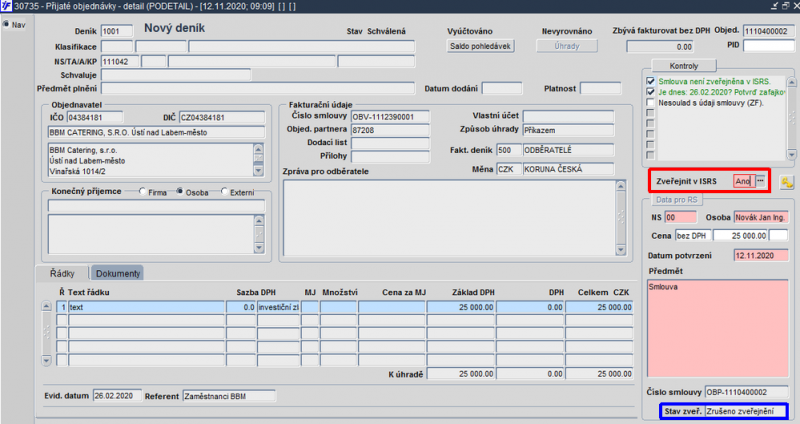Viewport: 800px width, 424px height.
Task: Click the company name field BBM CATERING, S.R.O.
Action: (x=157, y=132)
